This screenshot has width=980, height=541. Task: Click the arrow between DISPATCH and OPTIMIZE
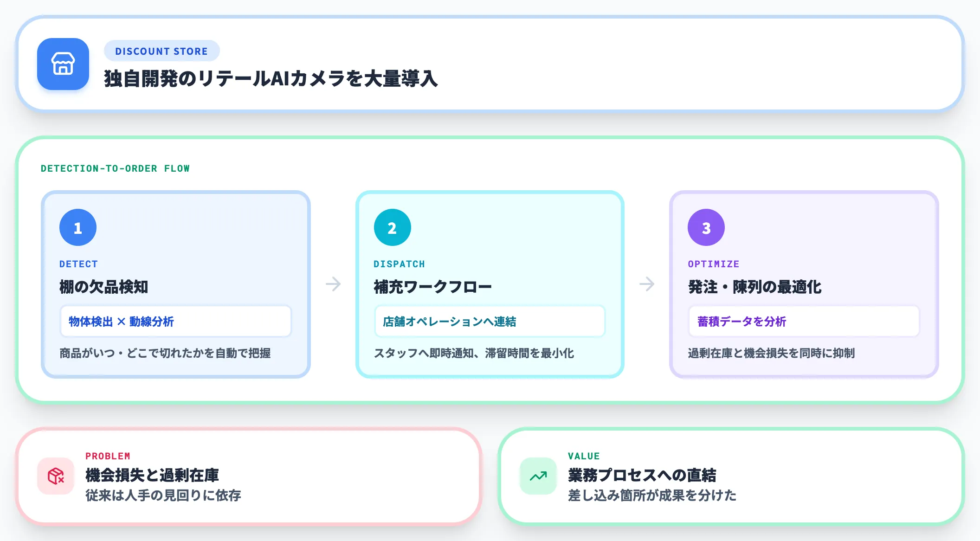click(x=647, y=284)
